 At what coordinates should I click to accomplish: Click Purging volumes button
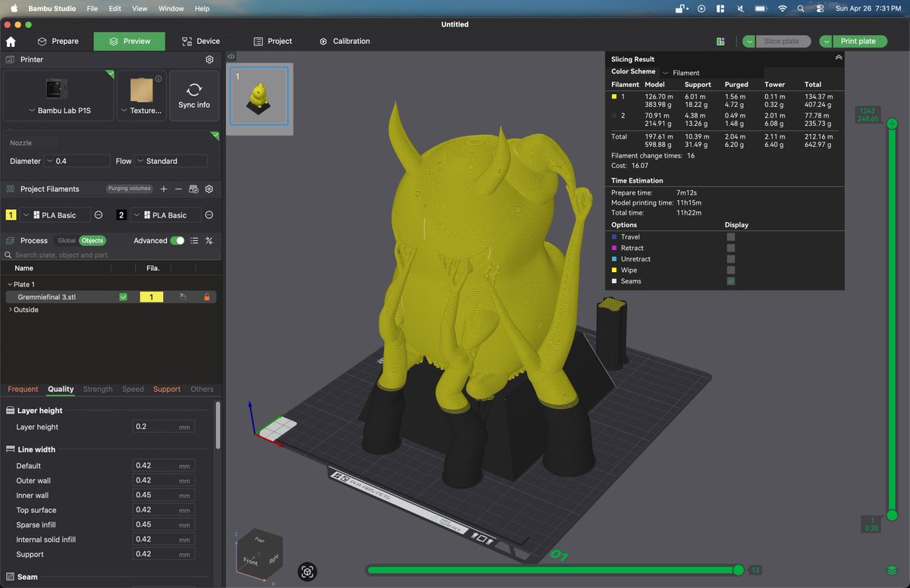130,189
